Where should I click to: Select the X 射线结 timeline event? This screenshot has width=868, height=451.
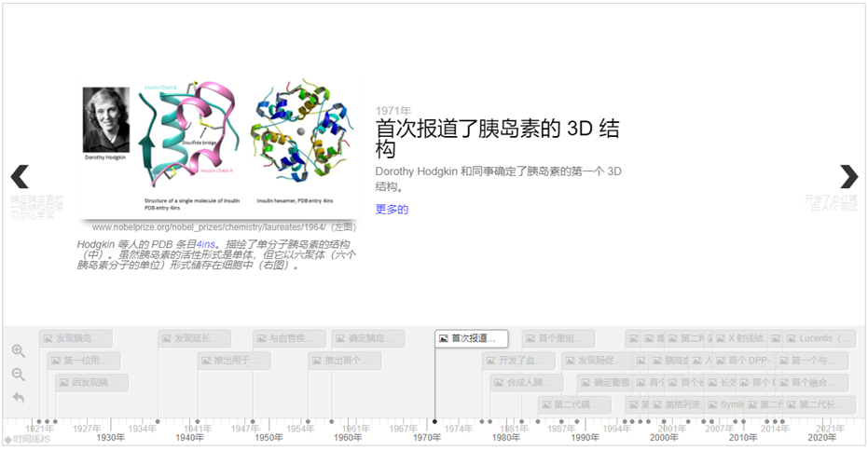pyautogui.click(x=740, y=338)
